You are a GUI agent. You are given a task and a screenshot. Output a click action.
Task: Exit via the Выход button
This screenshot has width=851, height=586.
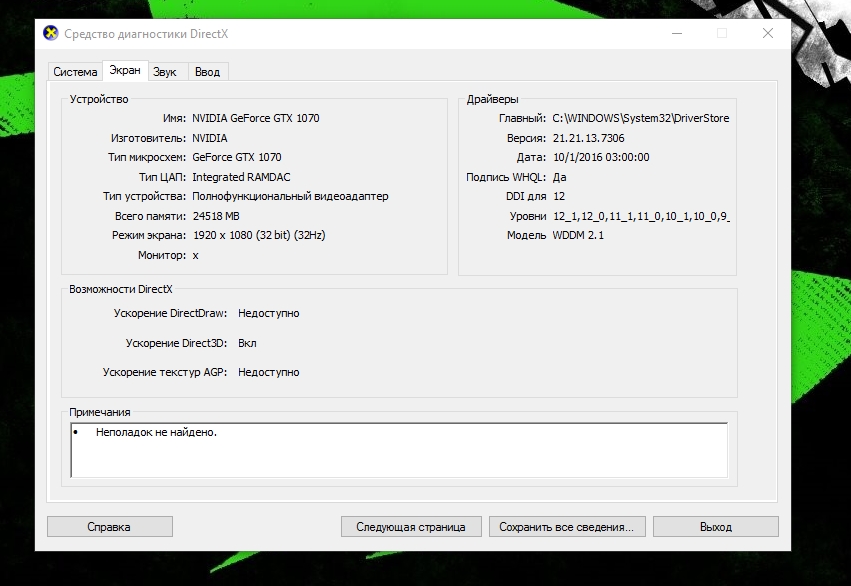point(715,527)
